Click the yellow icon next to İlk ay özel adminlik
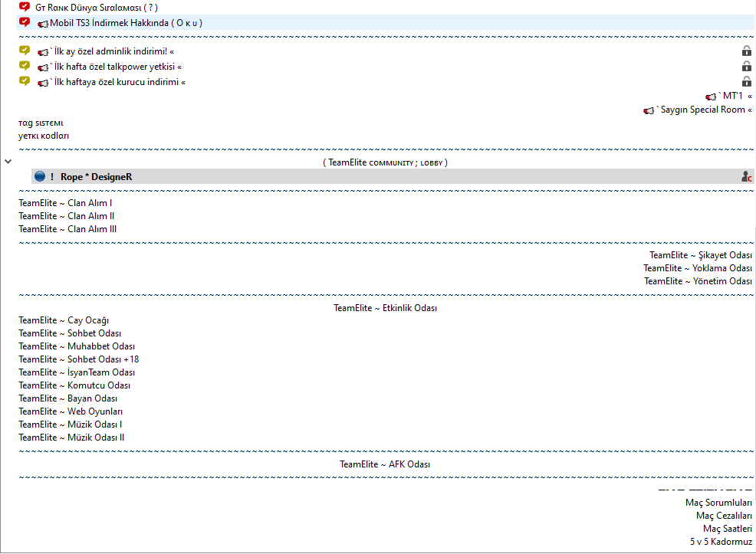Image resolution: width=756 pixels, height=554 pixels. point(25,51)
